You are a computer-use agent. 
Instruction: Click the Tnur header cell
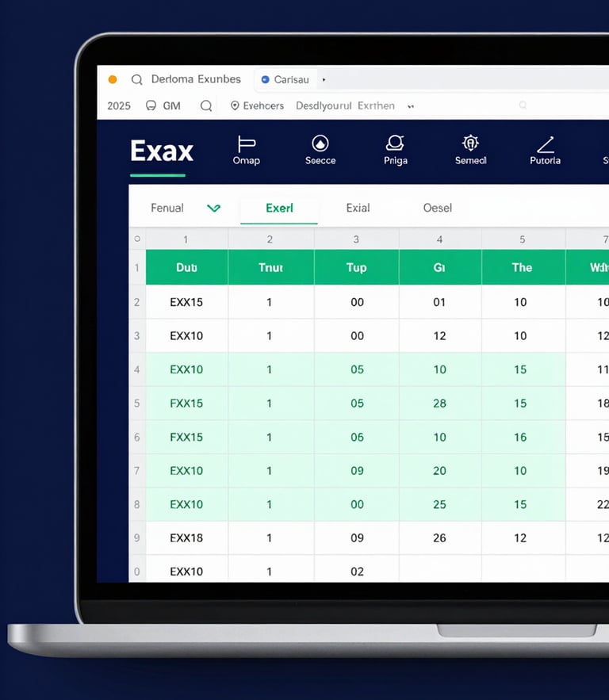tap(270, 267)
